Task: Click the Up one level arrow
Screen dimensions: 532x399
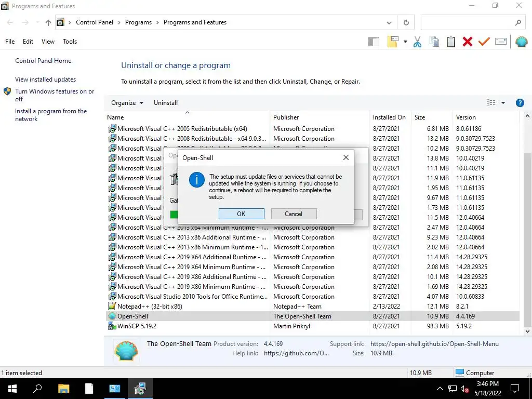Action: pos(48,23)
